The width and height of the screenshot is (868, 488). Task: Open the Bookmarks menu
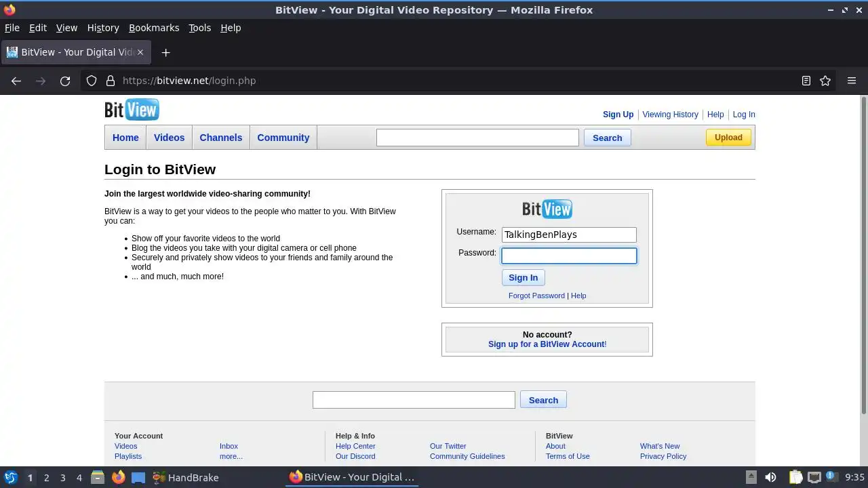(154, 28)
